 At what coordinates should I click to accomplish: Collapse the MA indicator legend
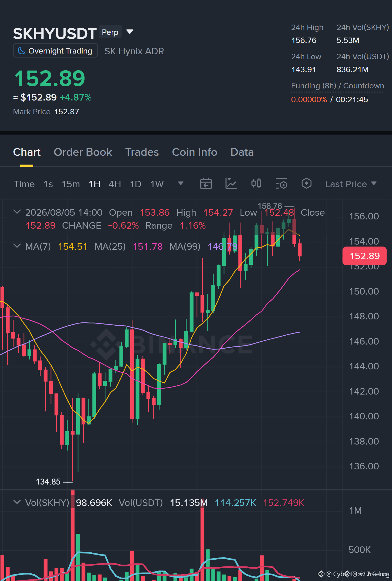click(x=17, y=246)
